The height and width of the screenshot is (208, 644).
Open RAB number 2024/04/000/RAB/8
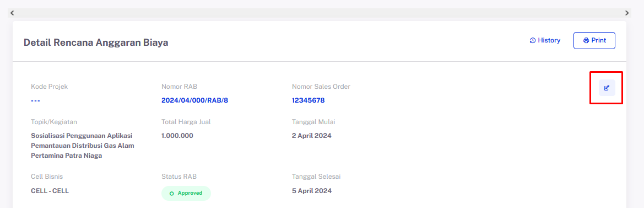coord(194,100)
